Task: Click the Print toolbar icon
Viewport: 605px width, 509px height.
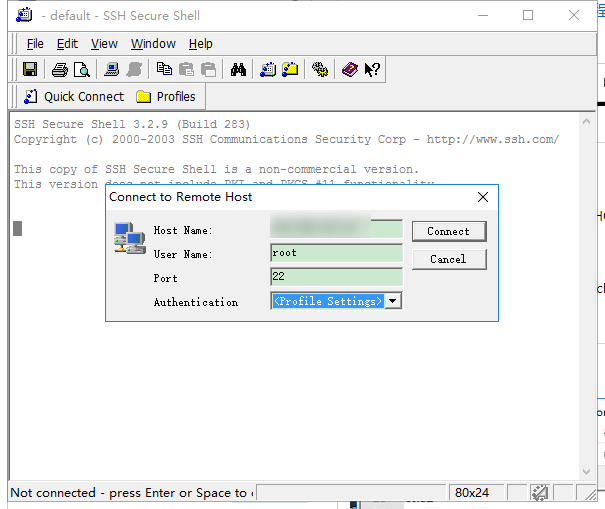Action: pyautogui.click(x=60, y=70)
